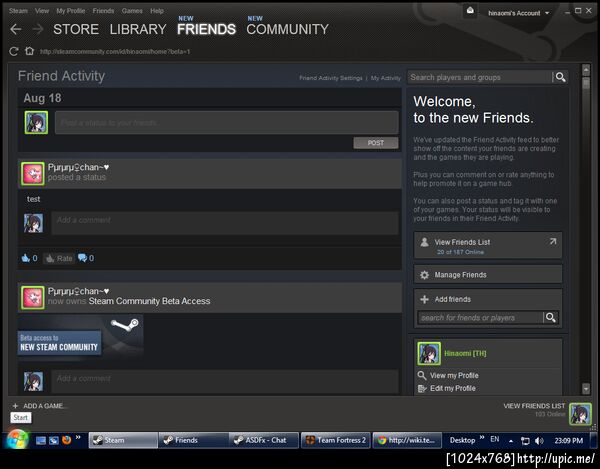Click the plus icon next to Add friends
The width and height of the screenshot is (600, 469).
pos(424,299)
